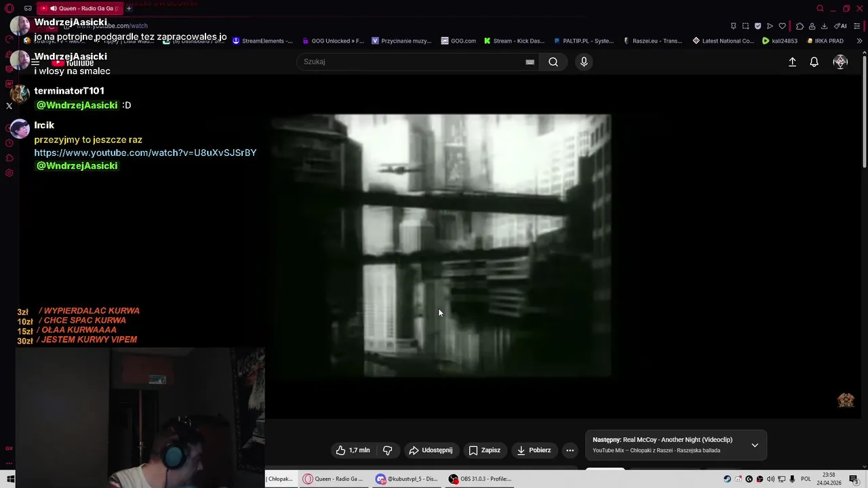Click the Udostępnij share button
868x488 pixels.
[431, 450]
